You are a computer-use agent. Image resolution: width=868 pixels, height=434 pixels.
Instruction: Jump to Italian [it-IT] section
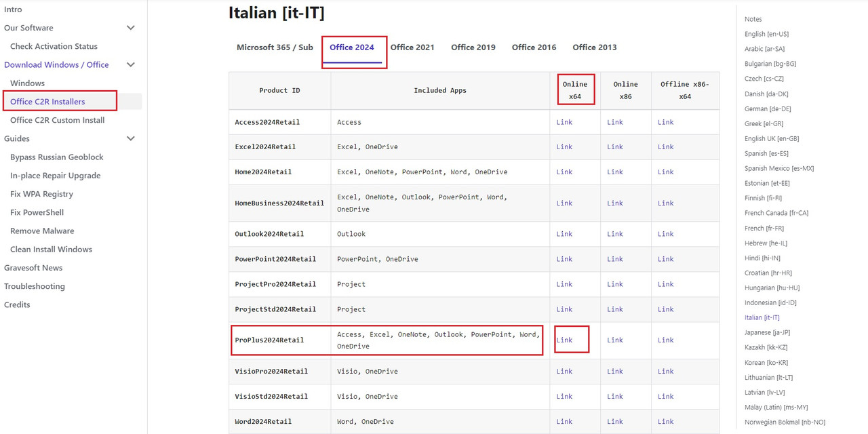(x=762, y=317)
